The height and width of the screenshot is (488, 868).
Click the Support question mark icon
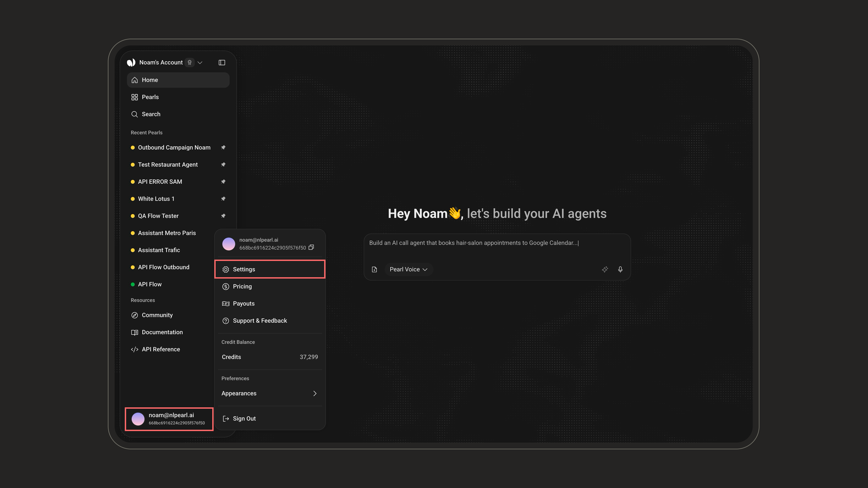pos(225,321)
